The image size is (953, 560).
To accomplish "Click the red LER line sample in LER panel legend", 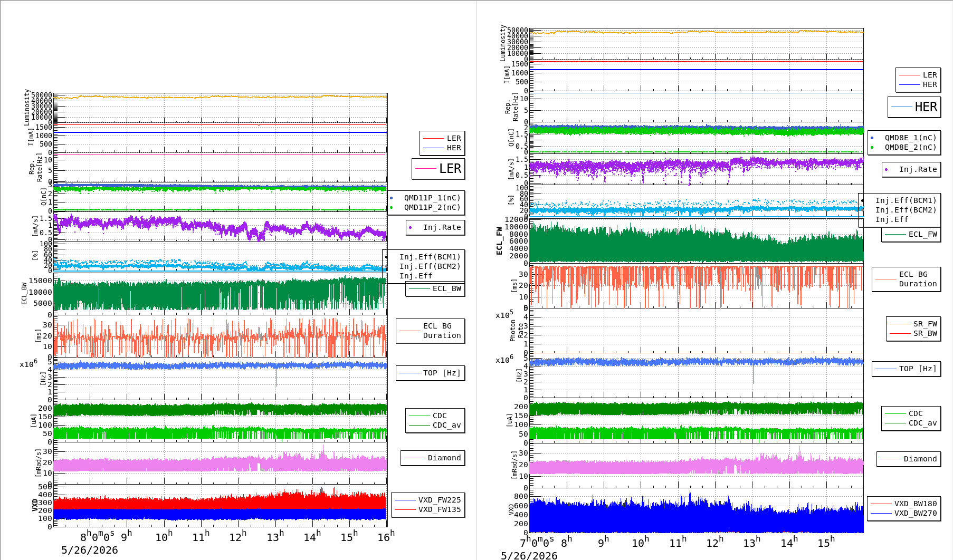I will point(433,138).
